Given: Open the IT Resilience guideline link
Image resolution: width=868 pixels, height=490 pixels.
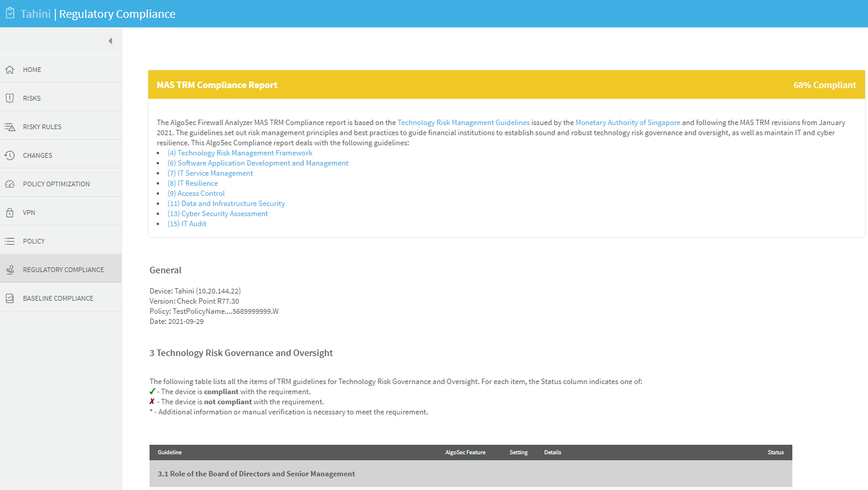Looking at the screenshot, I should pos(192,183).
